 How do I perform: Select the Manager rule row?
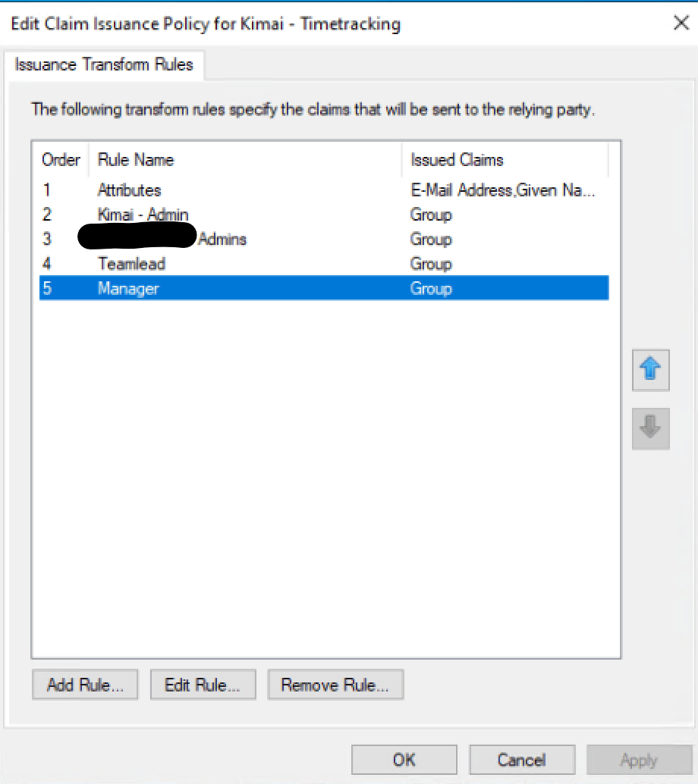pos(127,288)
